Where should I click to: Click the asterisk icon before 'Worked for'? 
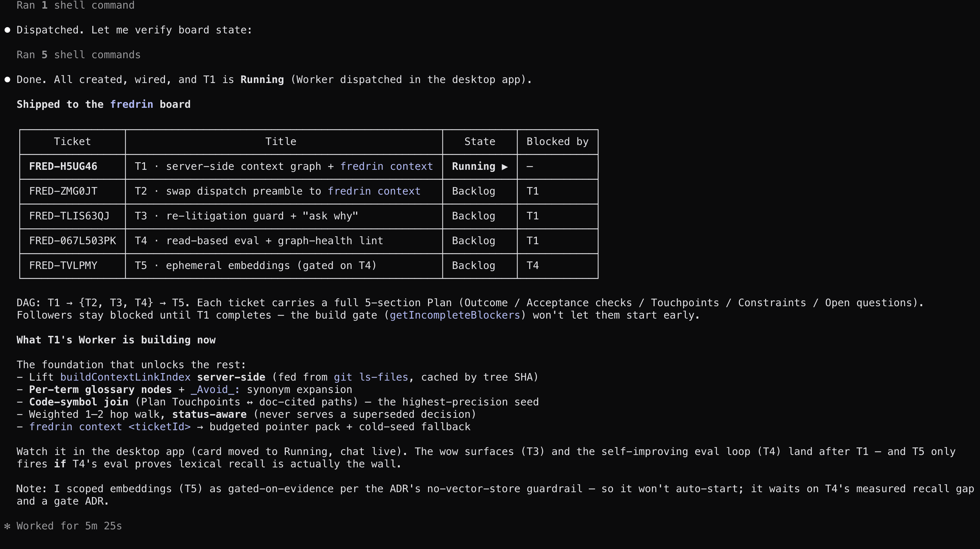7,526
